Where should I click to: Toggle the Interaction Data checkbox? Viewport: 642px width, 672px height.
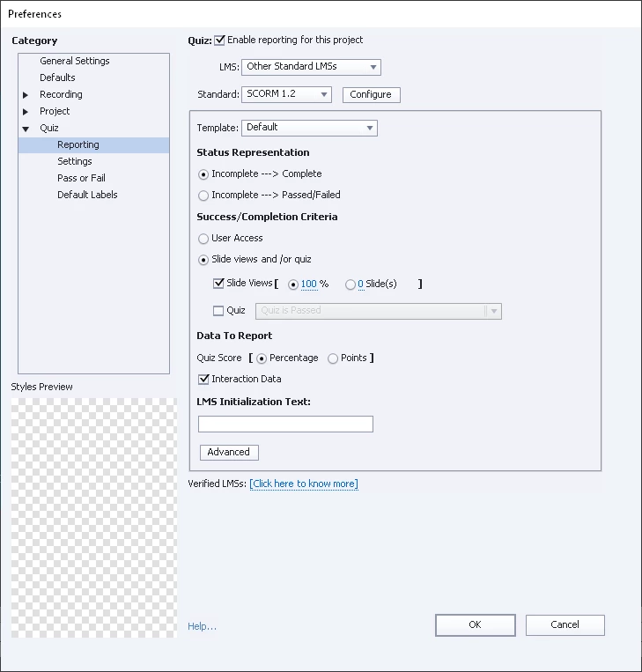point(203,380)
